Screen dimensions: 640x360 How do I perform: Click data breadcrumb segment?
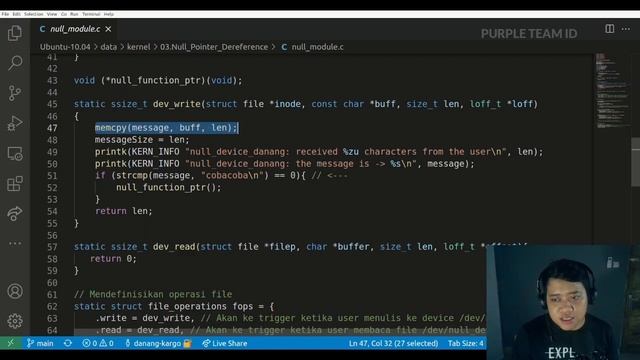(x=109, y=47)
